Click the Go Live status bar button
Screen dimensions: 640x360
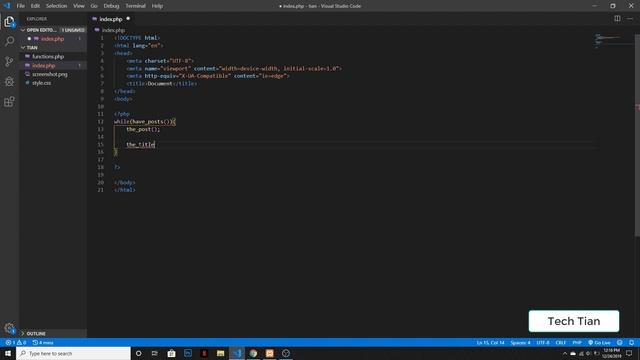600,342
